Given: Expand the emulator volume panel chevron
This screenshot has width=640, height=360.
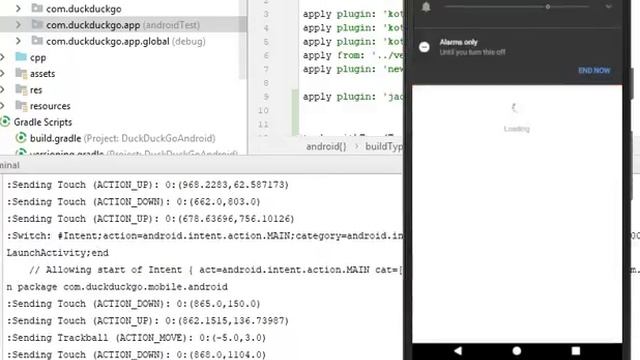Looking at the screenshot, I should pos(609,7).
